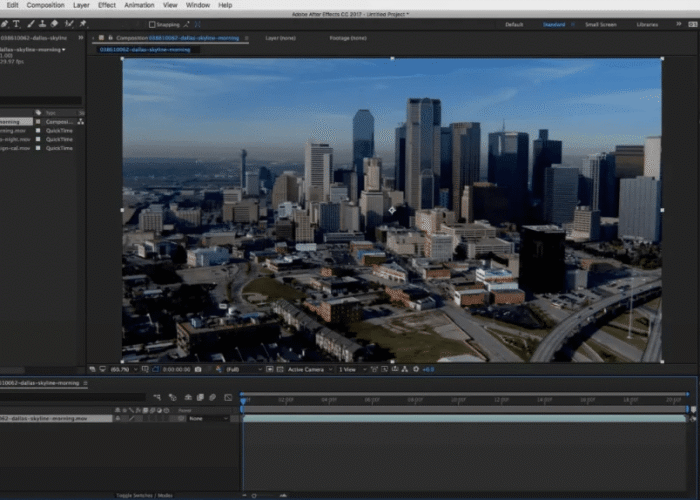Switch to the Standard workspace
The height and width of the screenshot is (500, 700).
(x=554, y=25)
